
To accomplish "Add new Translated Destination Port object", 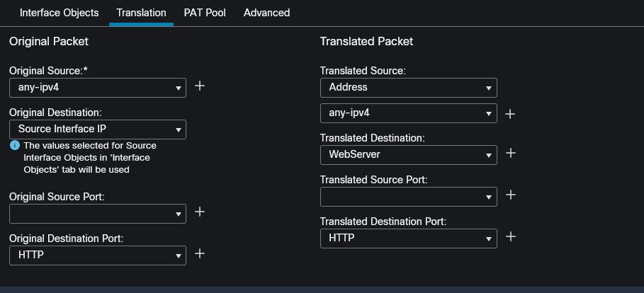I will pyautogui.click(x=510, y=236).
